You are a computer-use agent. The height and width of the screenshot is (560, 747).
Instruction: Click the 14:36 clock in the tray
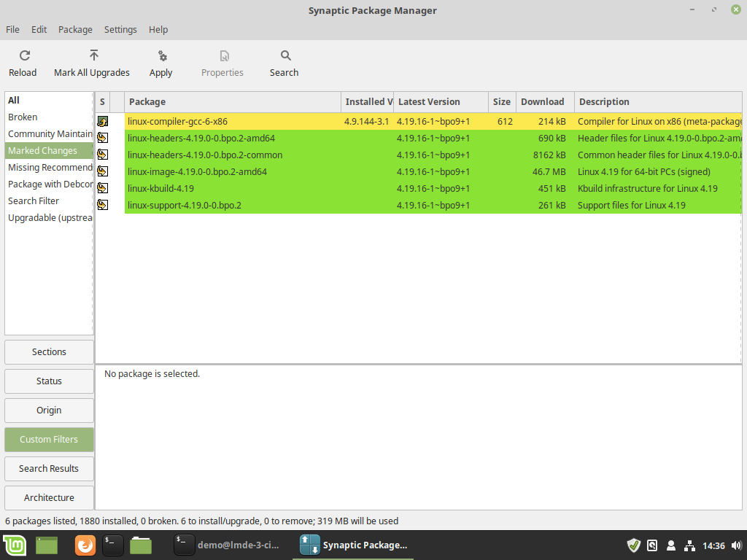click(713, 545)
